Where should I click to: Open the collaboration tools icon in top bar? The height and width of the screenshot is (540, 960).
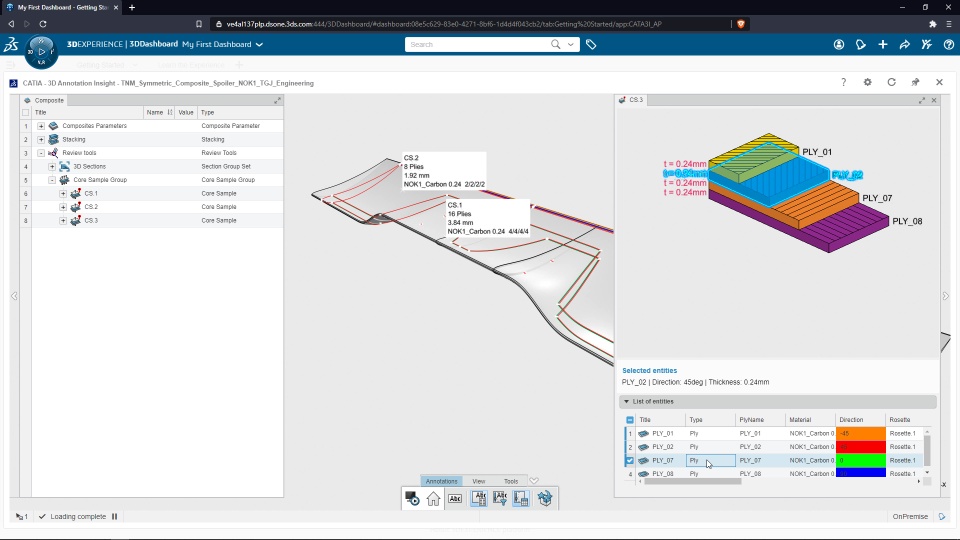point(927,44)
